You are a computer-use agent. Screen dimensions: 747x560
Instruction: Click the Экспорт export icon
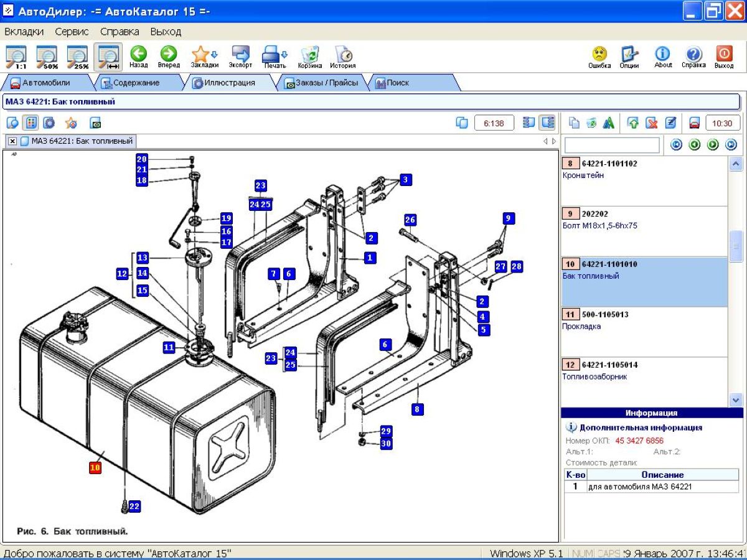[240, 57]
